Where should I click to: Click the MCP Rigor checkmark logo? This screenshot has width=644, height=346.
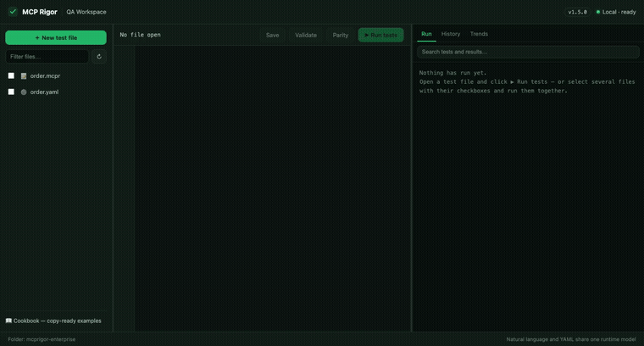pyautogui.click(x=13, y=12)
